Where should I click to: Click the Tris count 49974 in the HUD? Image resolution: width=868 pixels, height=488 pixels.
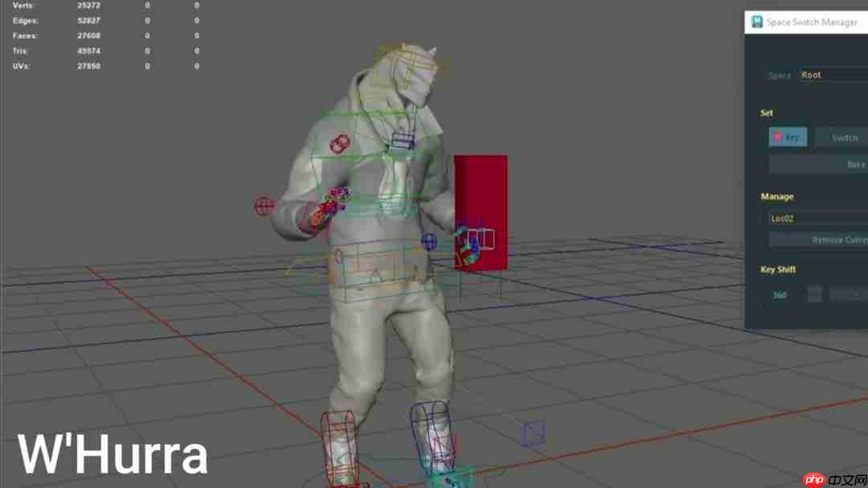[x=88, y=51]
